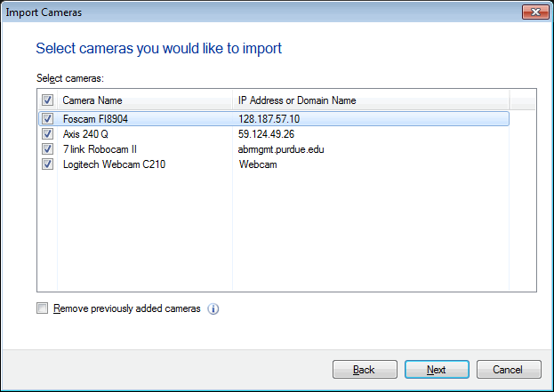The image size is (554, 392).
Task: Select the Logitech Webcam C210 row name
Action: pyautogui.click(x=114, y=164)
